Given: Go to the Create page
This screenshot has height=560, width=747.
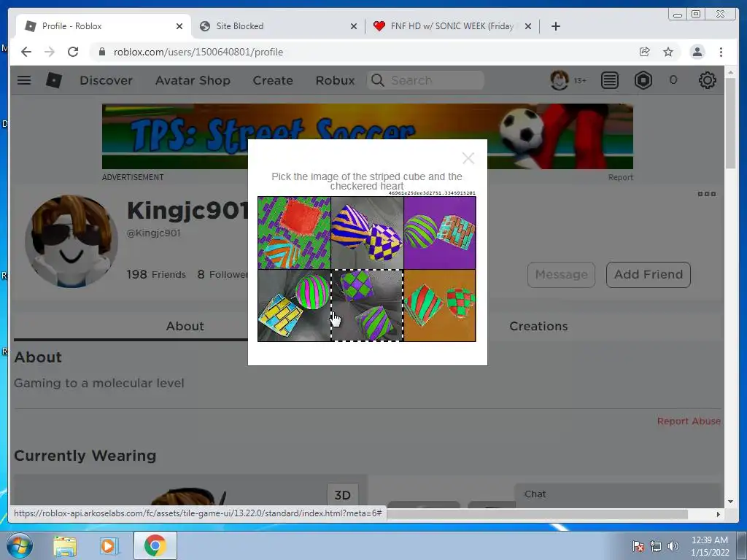Looking at the screenshot, I should [x=273, y=80].
